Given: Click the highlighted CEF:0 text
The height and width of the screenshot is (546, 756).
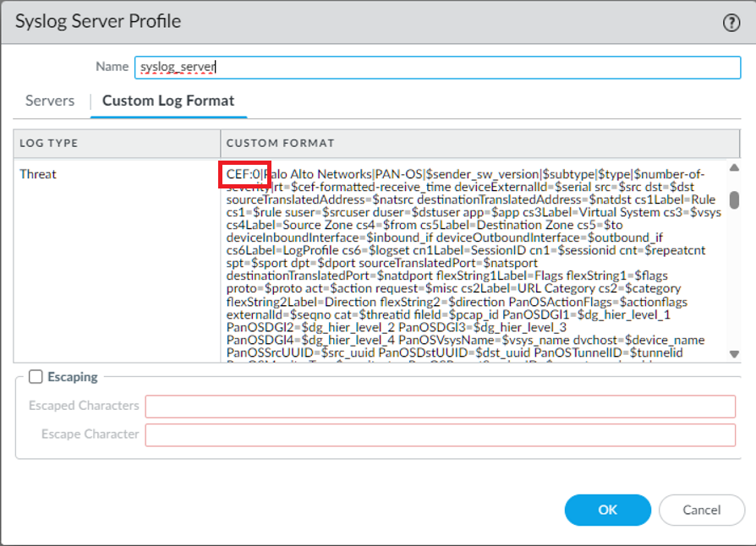Looking at the screenshot, I should tap(244, 174).
